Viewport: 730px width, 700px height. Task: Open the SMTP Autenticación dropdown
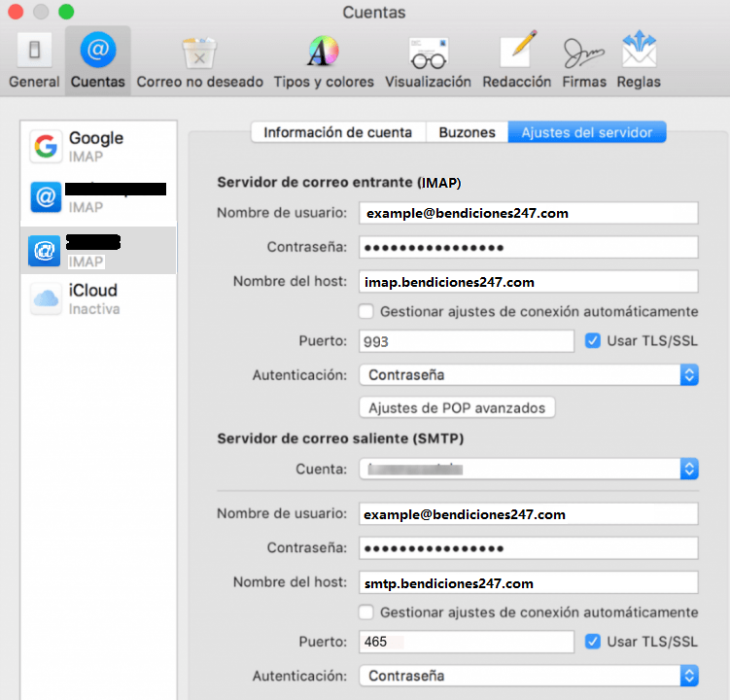(x=528, y=675)
